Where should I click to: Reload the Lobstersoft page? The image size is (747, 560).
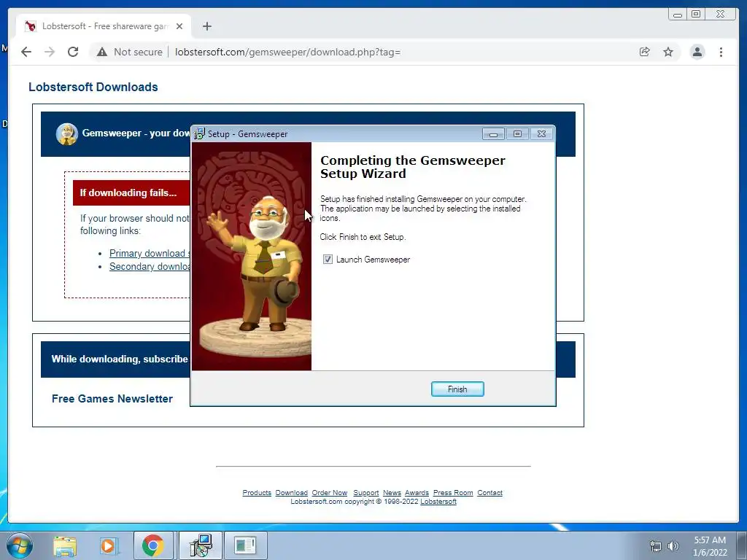[73, 52]
